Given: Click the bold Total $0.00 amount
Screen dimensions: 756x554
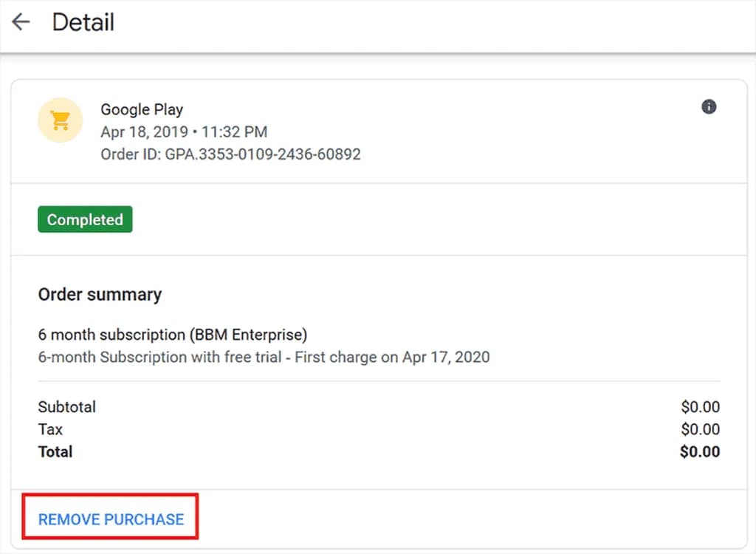Looking at the screenshot, I should click(699, 451).
